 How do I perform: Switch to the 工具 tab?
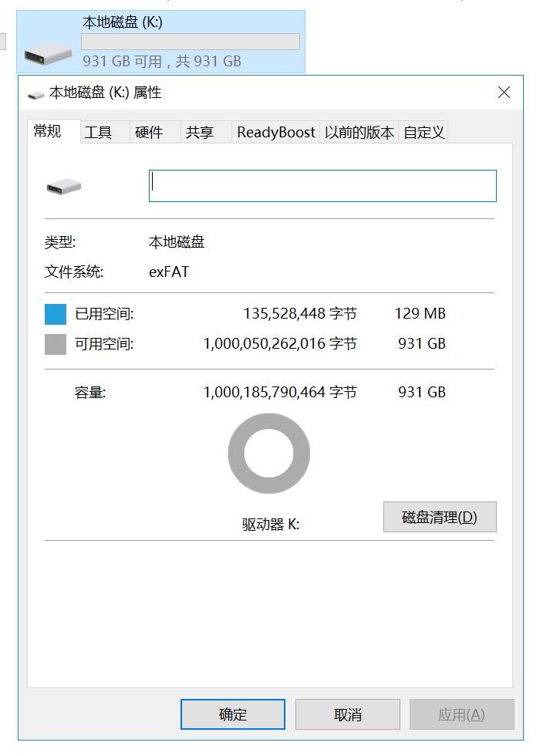coord(99,133)
